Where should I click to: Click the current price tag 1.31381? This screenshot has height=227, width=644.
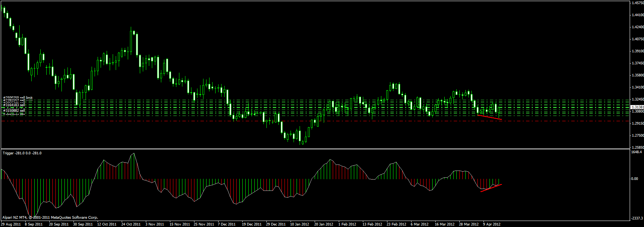tap(637, 107)
